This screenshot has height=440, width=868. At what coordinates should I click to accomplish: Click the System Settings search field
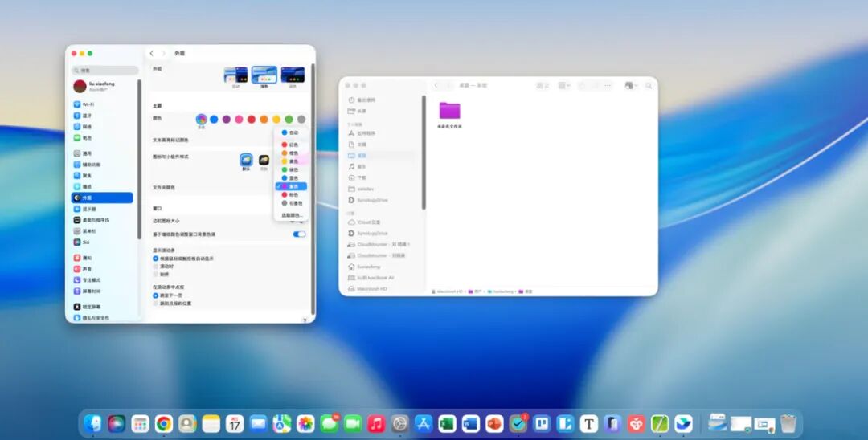point(105,70)
